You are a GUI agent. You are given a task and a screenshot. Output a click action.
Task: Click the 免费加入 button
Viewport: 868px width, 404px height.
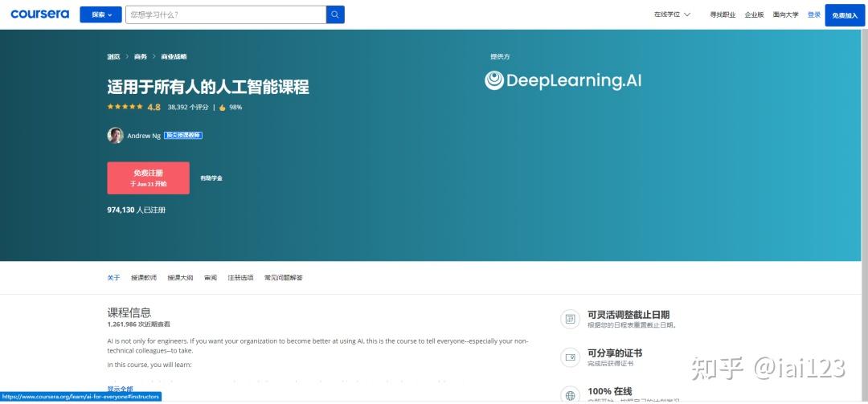tap(845, 15)
